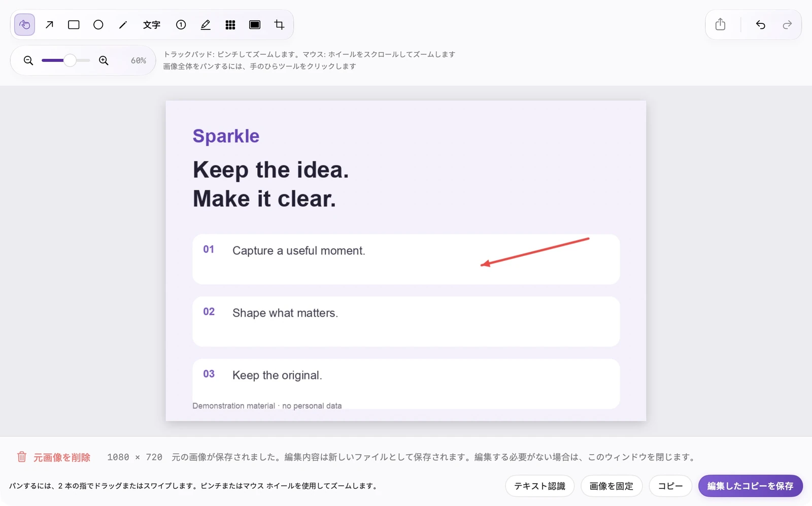This screenshot has height=506, width=812.
Task: Select the 文字 text tool
Action: [x=152, y=25]
